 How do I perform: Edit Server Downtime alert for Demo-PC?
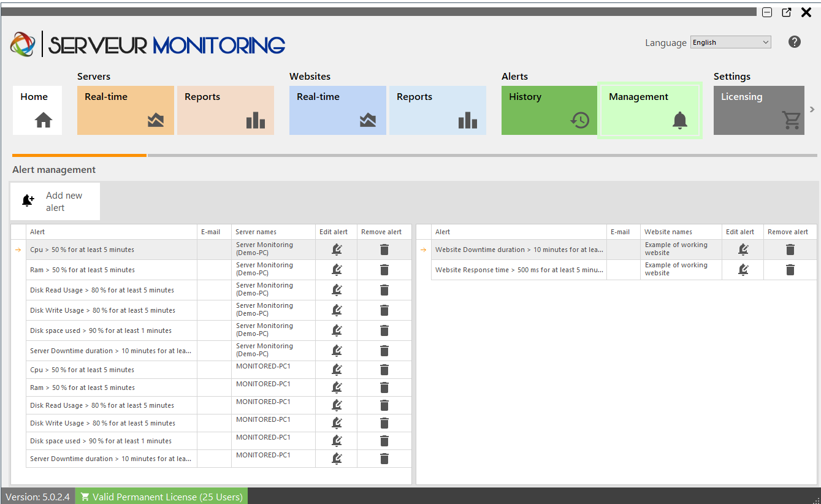pos(337,351)
